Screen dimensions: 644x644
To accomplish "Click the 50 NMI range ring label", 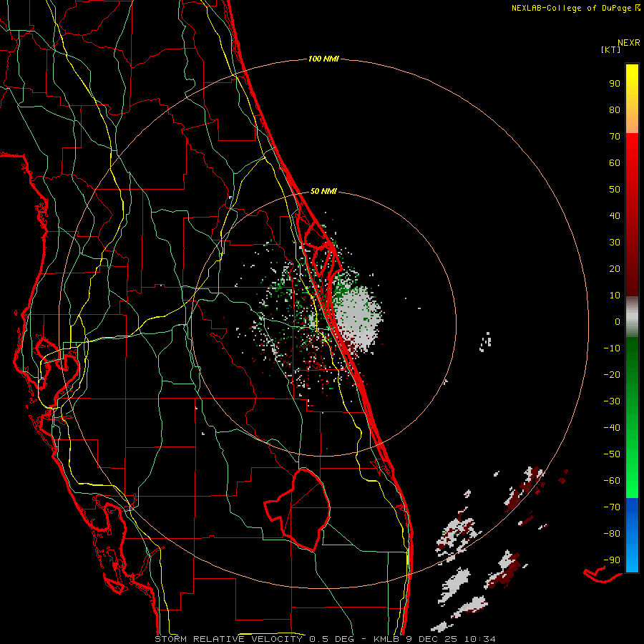I will point(323,191).
